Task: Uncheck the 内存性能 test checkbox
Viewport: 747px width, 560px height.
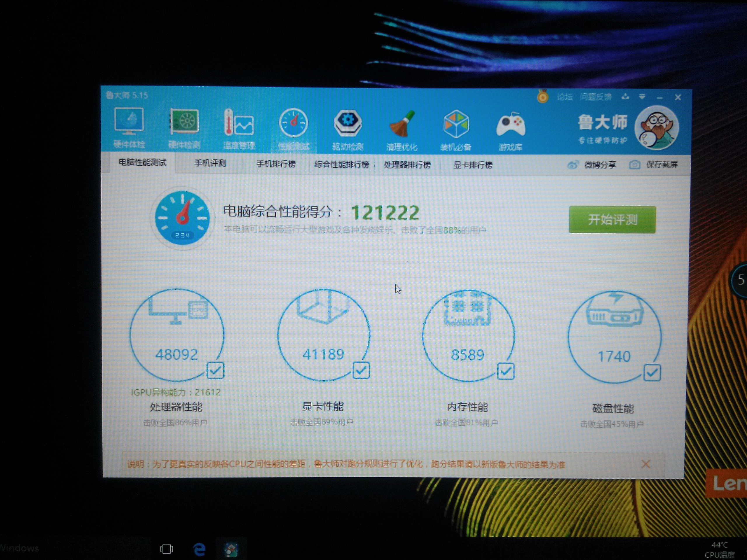Action: [506, 371]
